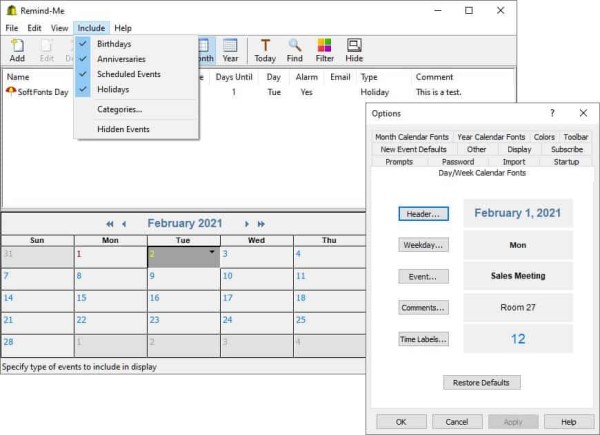Viewport: 600px width, 435px height.
Task: Click the Name column header
Action: coord(18,77)
